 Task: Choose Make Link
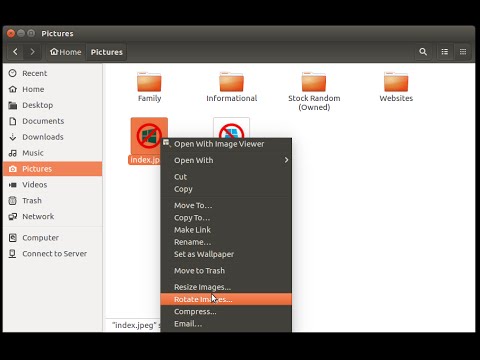click(x=226, y=230)
